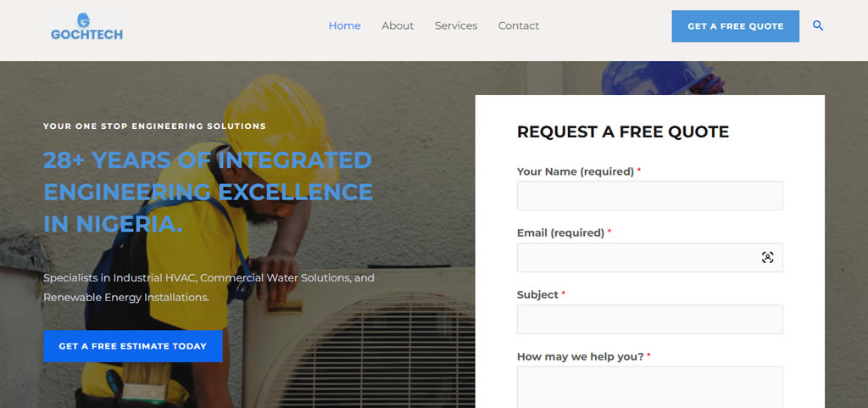Click inside the Email input field
Screen dimensions: 868x408
click(636, 258)
